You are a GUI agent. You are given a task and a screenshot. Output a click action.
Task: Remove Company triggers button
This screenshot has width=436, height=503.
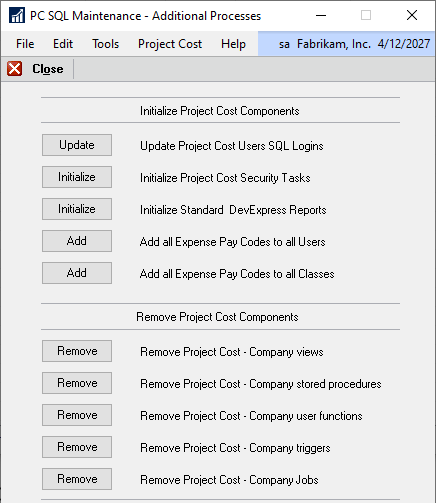click(77, 447)
